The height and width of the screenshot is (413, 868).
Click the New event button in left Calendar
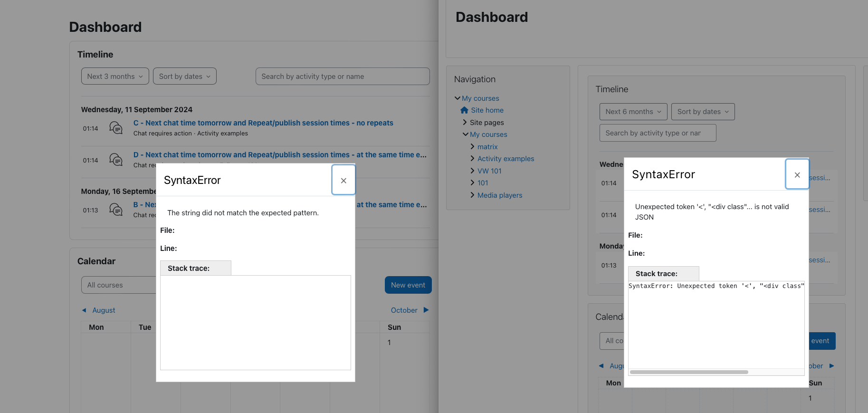pyautogui.click(x=408, y=285)
